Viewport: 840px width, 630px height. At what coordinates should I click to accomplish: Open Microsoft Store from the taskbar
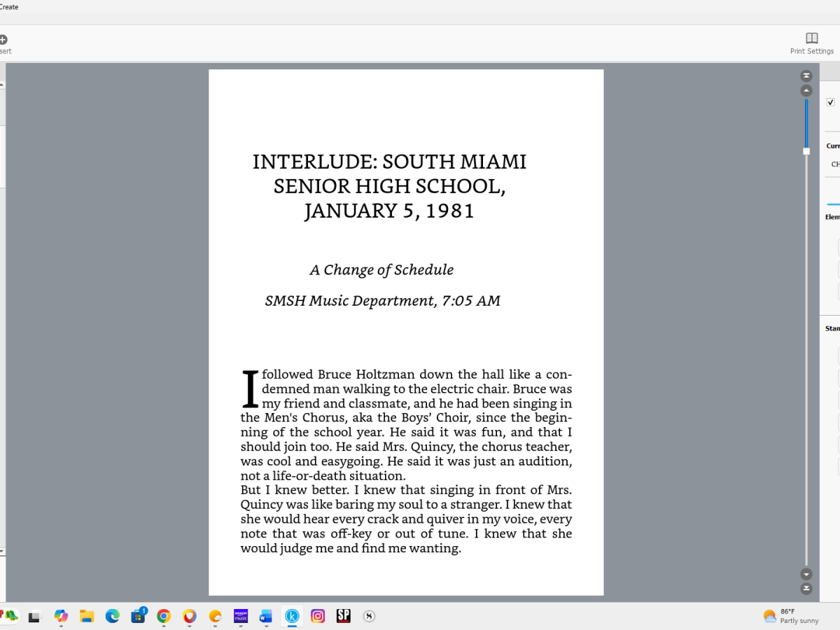pyautogui.click(x=138, y=616)
